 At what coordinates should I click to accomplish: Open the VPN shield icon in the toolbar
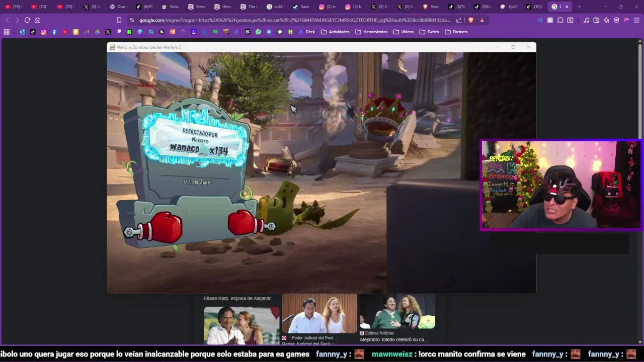(x=616, y=20)
